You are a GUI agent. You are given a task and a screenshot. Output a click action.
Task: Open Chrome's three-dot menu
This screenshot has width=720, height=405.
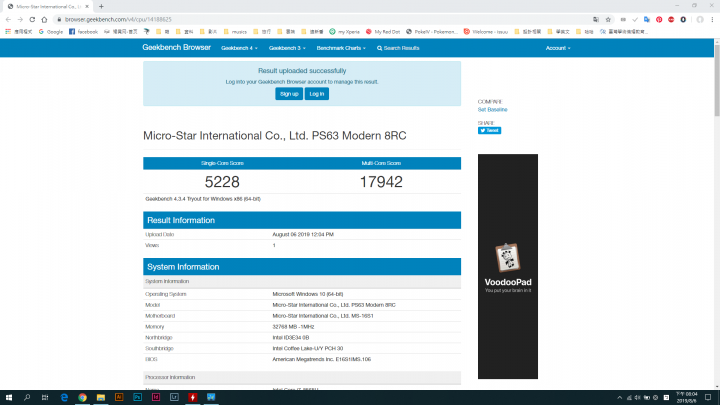point(712,19)
